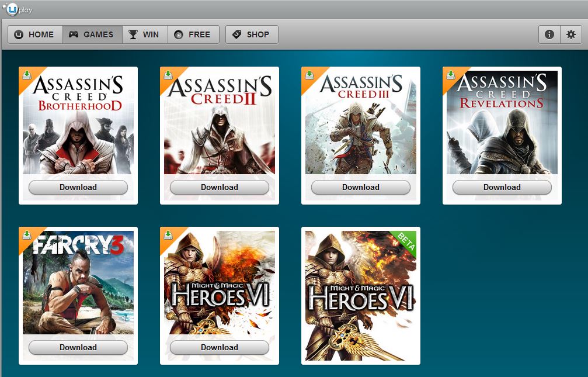Open the information icon button
Screen dimensions: 588x377
[x=549, y=34]
